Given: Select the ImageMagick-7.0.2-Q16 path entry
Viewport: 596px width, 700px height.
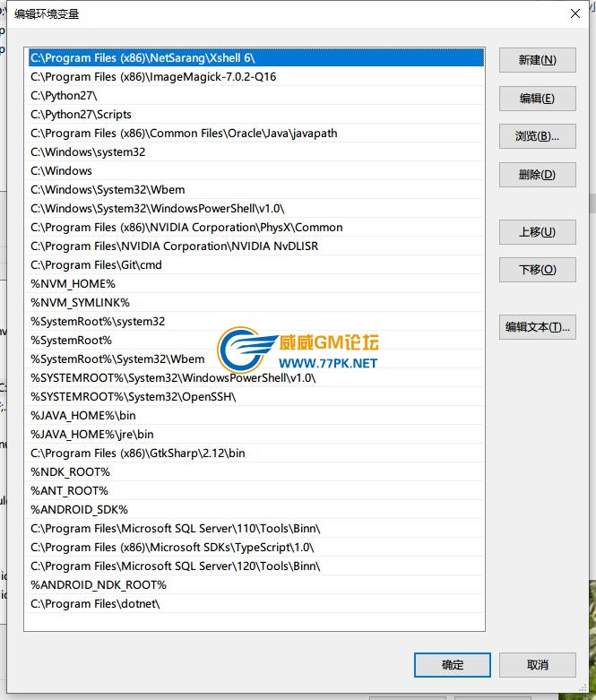Looking at the screenshot, I should pos(255,76).
